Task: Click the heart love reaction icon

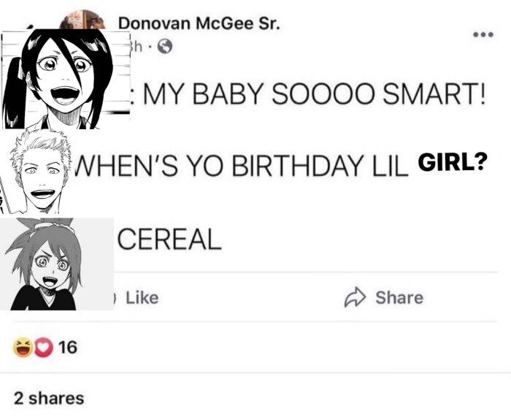Action: point(40,348)
